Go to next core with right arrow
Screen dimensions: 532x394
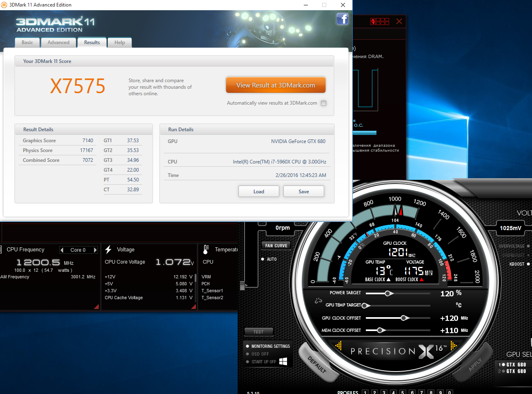[x=95, y=250]
